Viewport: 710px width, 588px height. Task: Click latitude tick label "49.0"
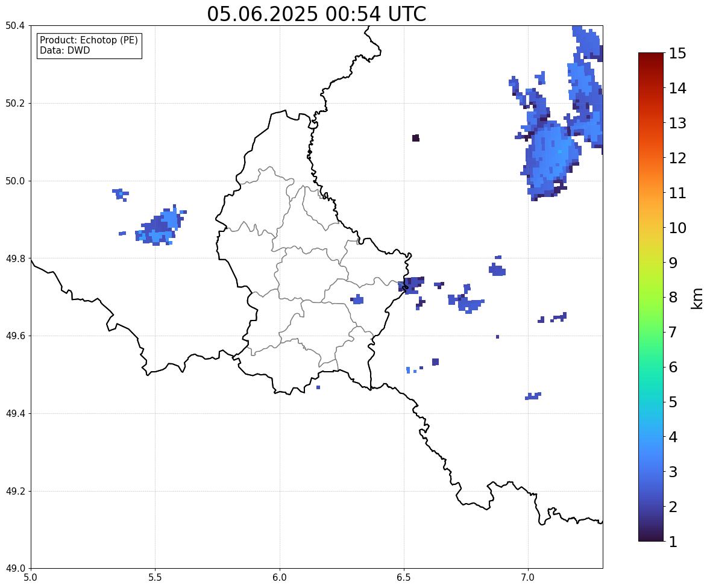[15, 569]
